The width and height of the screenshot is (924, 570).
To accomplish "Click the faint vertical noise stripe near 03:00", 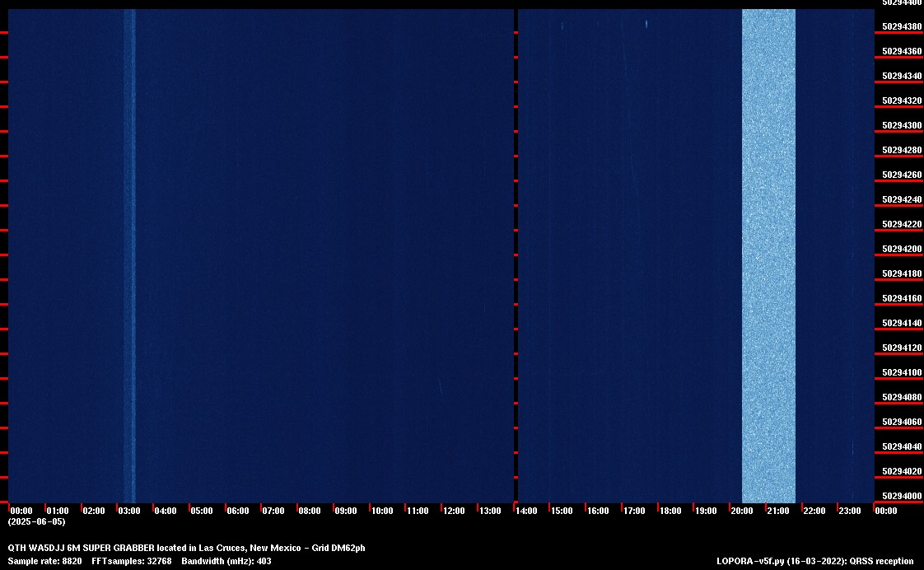I will [129, 256].
